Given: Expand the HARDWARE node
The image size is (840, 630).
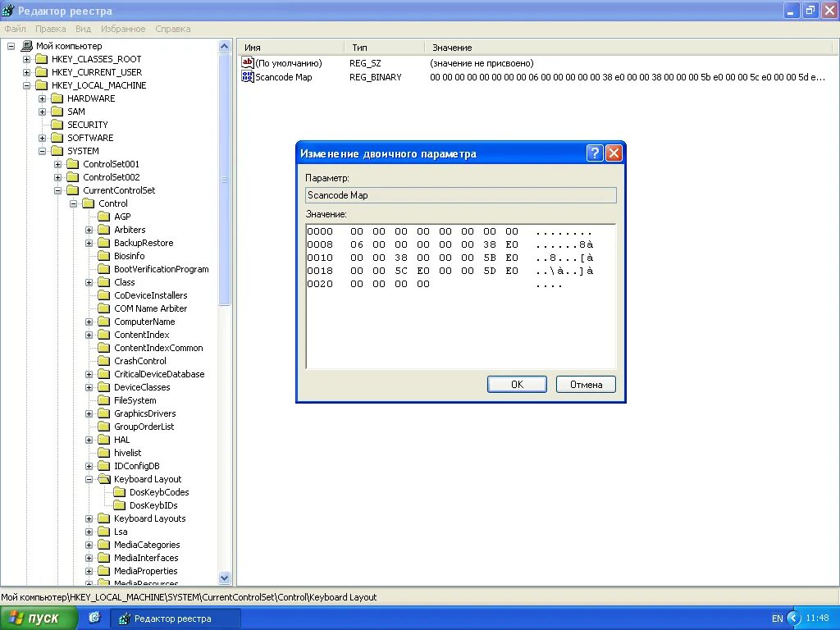Looking at the screenshot, I should tap(43, 98).
